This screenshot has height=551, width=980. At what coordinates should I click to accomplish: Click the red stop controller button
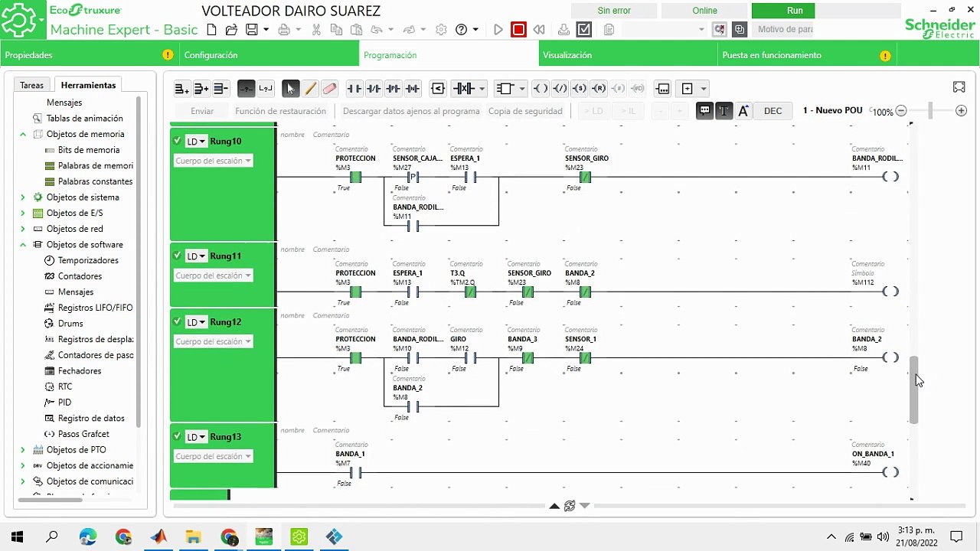pyautogui.click(x=518, y=30)
